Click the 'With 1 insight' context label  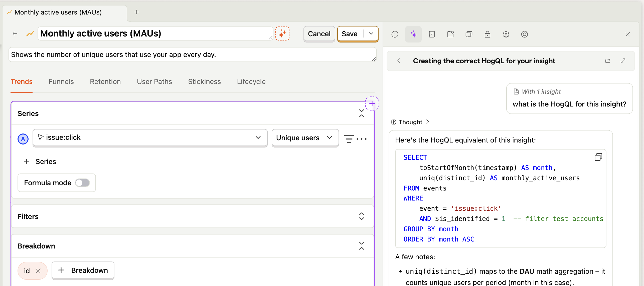click(537, 91)
